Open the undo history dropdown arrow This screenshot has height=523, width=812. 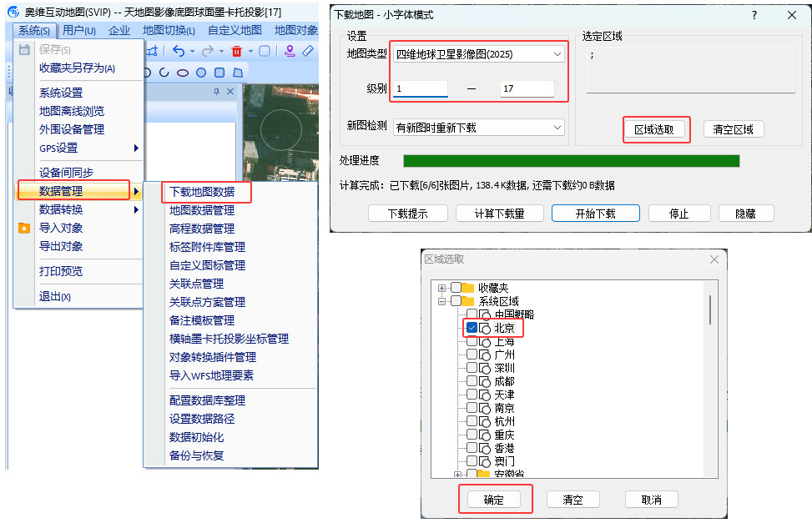192,51
